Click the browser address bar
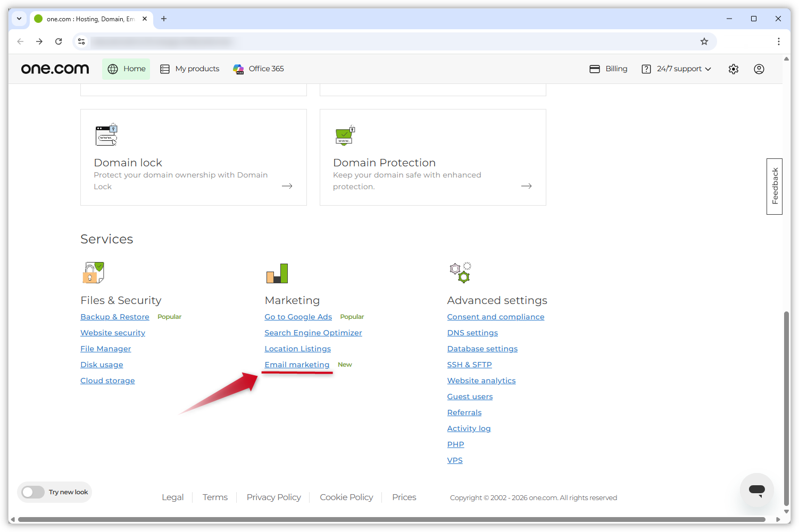This screenshot has height=532, width=799. pos(372,41)
